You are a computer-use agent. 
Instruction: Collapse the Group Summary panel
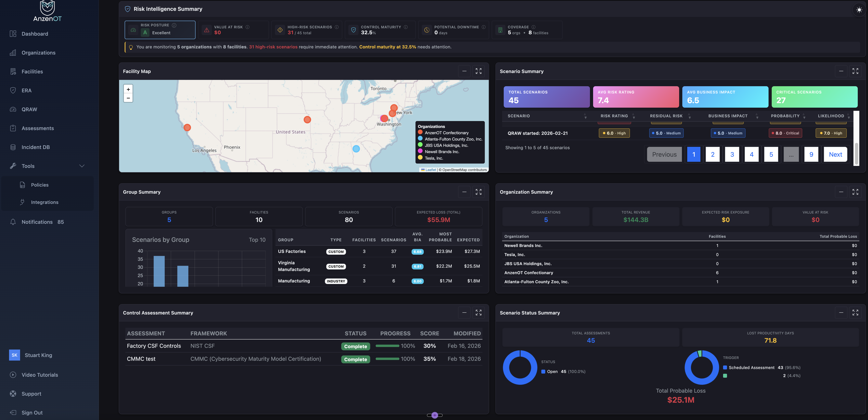[464, 192]
